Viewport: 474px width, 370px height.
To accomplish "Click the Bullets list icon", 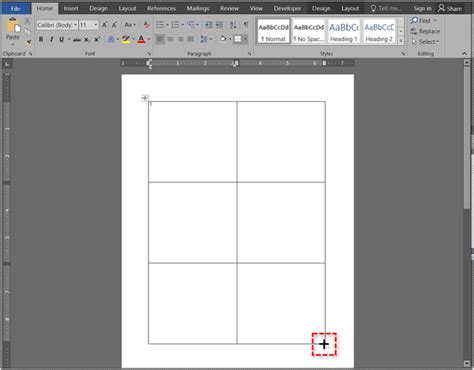I will tap(160, 25).
